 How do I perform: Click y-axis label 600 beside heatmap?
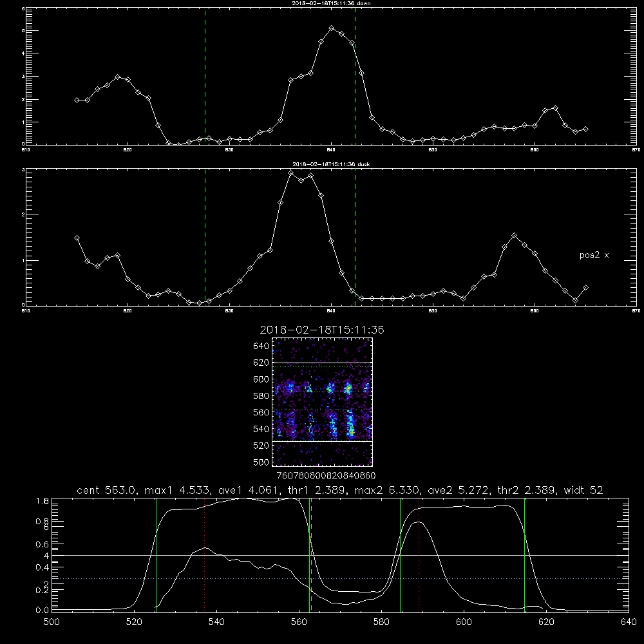click(x=261, y=379)
